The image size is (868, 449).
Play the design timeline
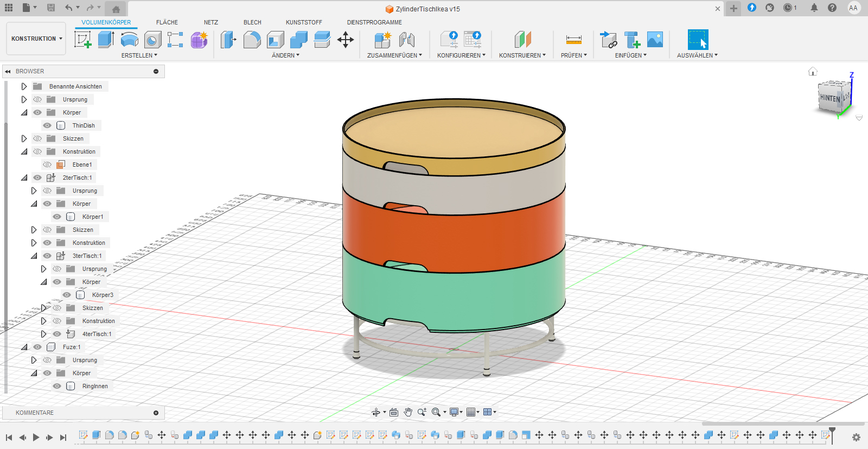pos(36,437)
